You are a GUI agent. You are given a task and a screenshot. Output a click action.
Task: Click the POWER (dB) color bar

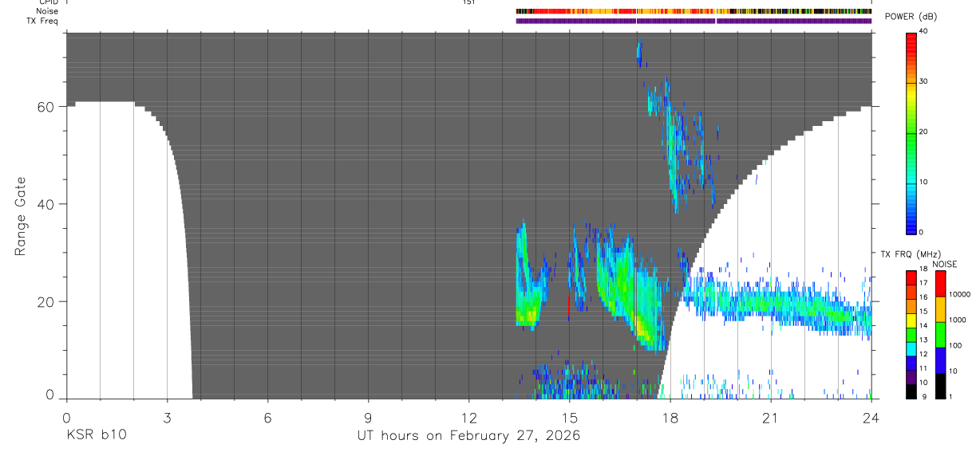[x=911, y=132]
